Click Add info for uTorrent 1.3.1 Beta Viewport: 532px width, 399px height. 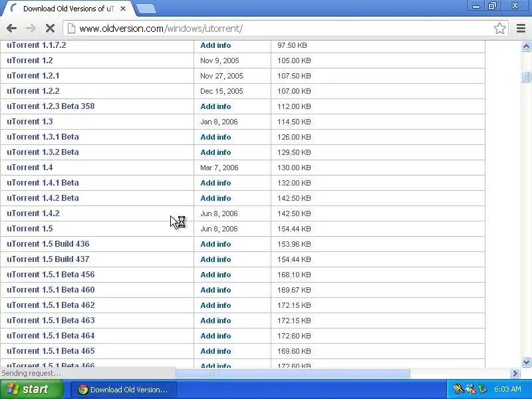[x=215, y=137]
